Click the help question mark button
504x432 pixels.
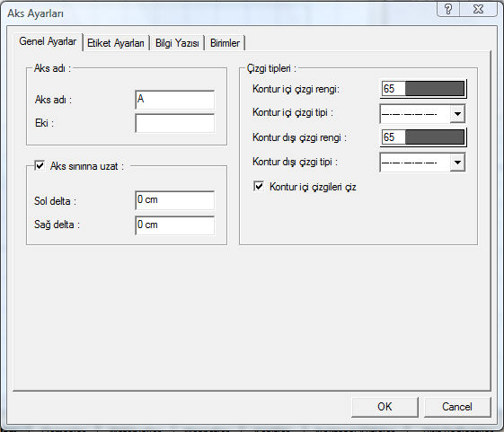click(448, 9)
